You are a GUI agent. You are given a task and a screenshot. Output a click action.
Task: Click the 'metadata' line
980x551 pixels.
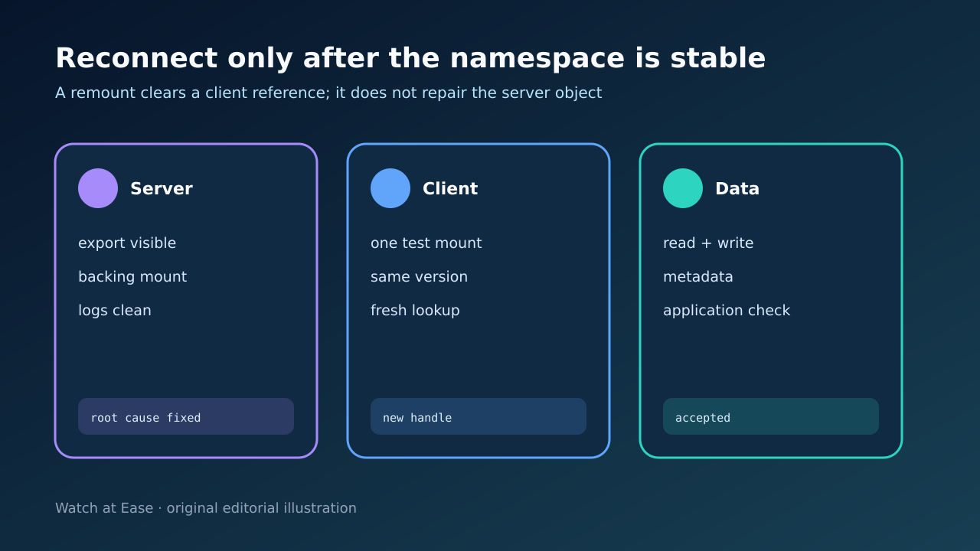point(698,276)
